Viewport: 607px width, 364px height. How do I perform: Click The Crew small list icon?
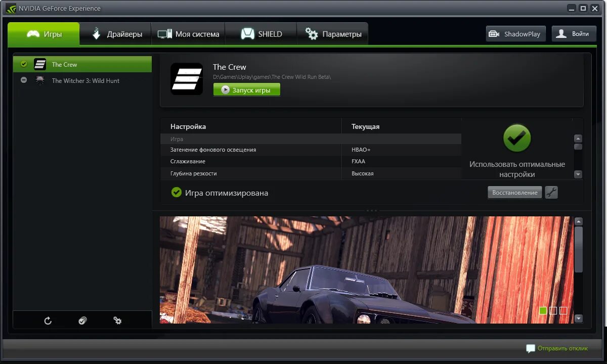pos(40,64)
